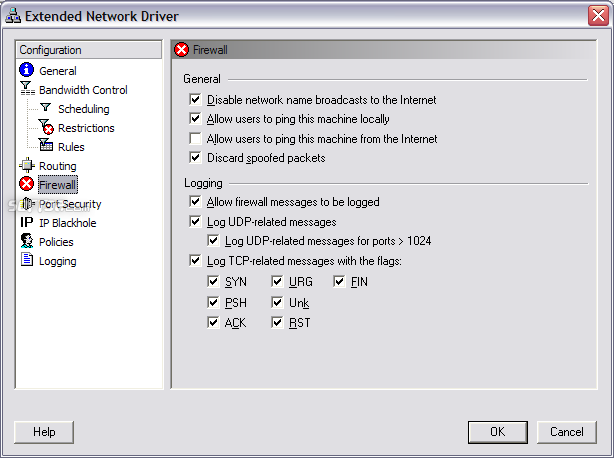This screenshot has width=614, height=458.
Task: Click the Port Security icon
Action: point(27,203)
